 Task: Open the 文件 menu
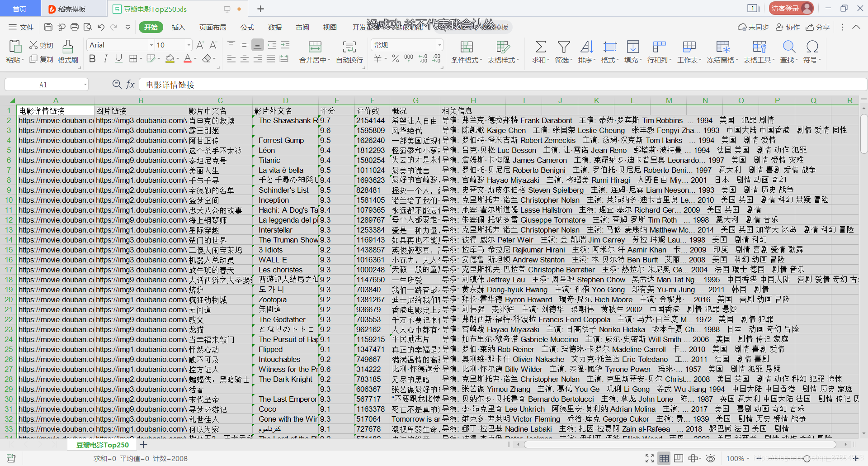(21, 27)
